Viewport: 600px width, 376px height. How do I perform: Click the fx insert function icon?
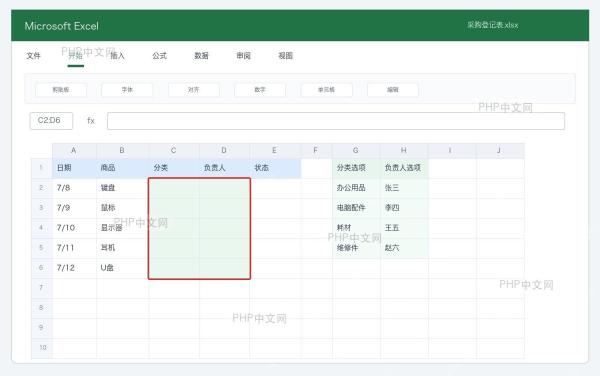point(91,121)
